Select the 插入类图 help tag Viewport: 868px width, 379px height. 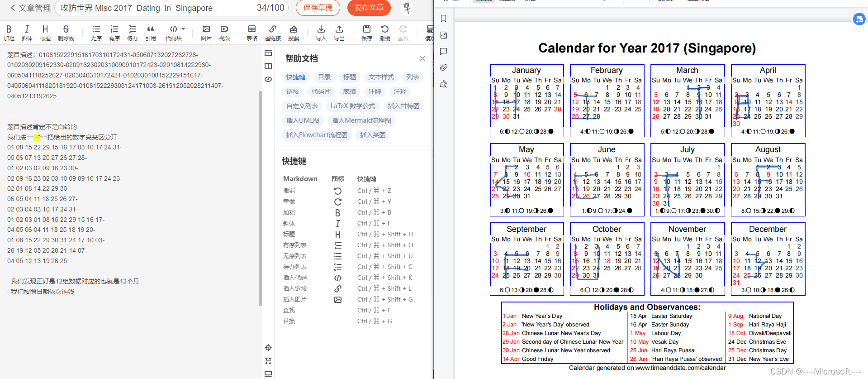tap(373, 135)
